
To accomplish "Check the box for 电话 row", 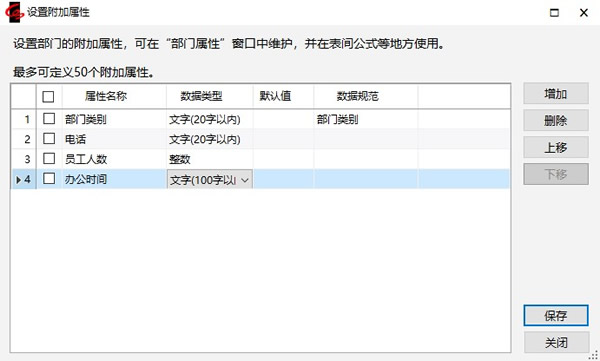I will (49, 139).
